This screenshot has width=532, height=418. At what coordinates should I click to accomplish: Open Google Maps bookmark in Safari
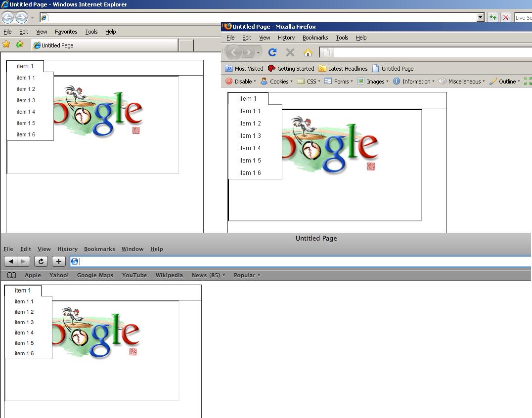pyautogui.click(x=95, y=275)
